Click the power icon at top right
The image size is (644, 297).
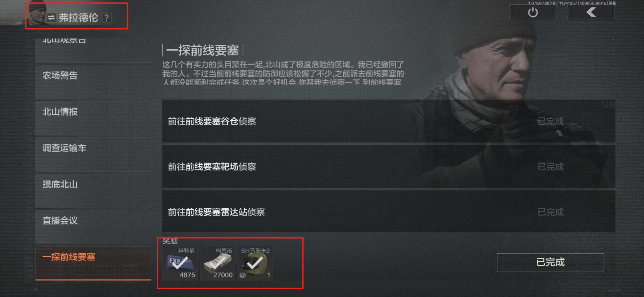(x=533, y=13)
